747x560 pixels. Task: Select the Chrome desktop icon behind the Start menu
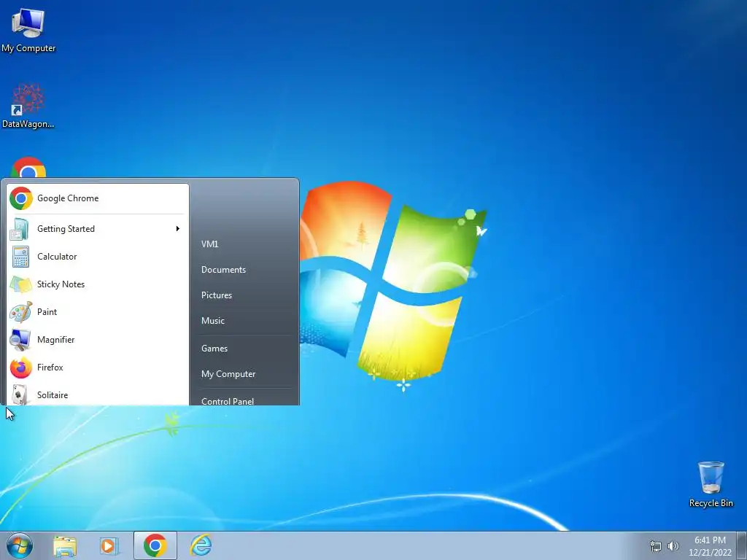[28, 167]
